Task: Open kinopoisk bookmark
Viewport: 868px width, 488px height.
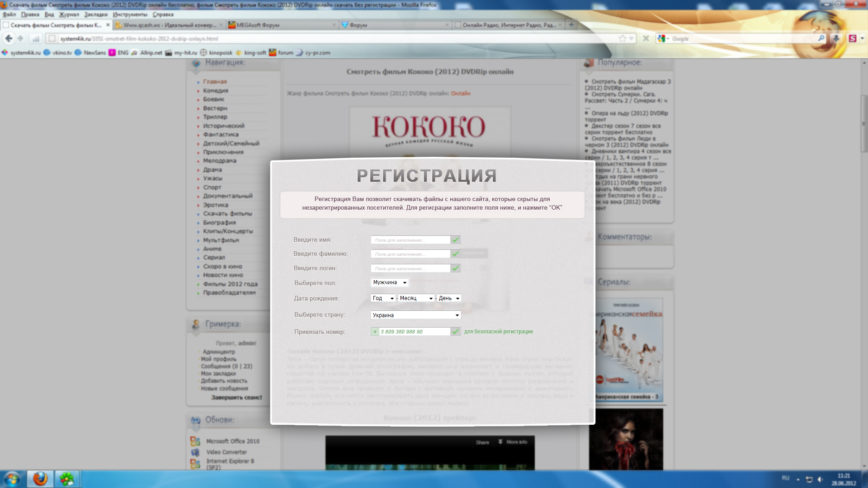Action: [216, 53]
